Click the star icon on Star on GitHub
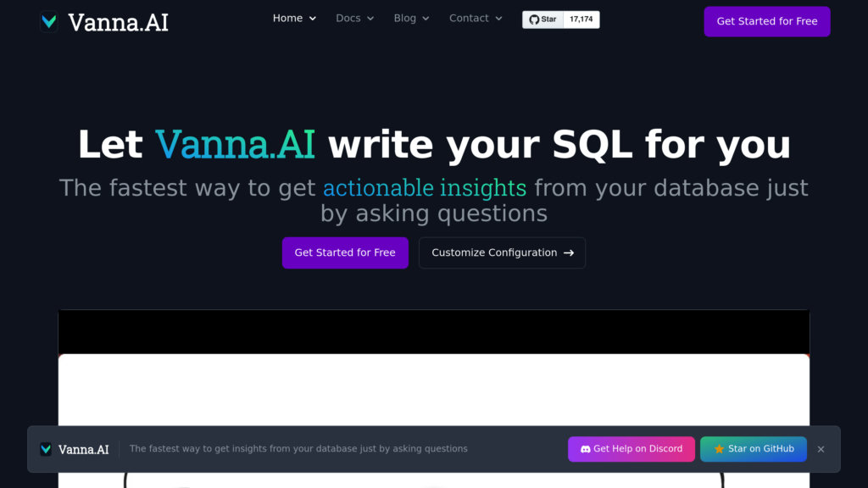The width and height of the screenshot is (868, 488). tap(719, 449)
